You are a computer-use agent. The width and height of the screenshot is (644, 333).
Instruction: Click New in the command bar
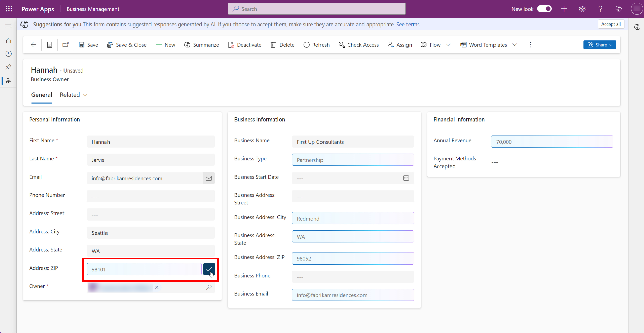(x=165, y=45)
